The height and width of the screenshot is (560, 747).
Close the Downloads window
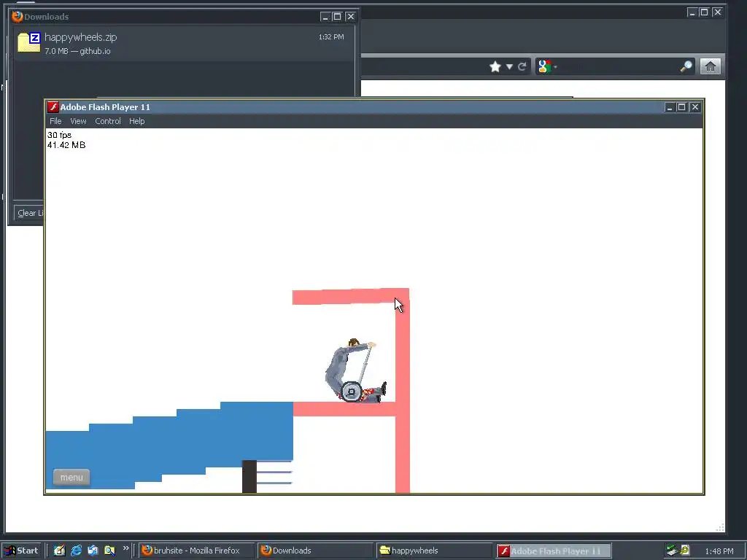pos(351,17)
